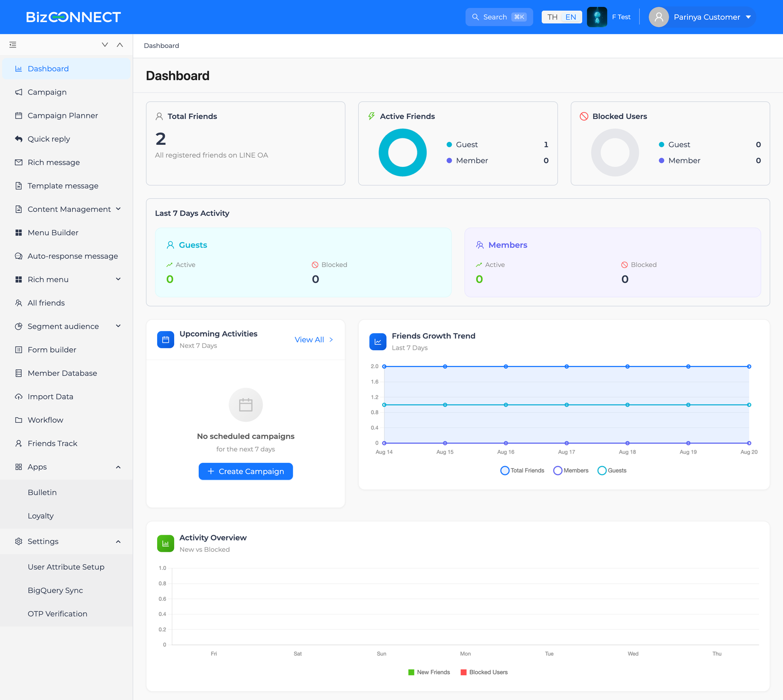Click the sidebar collapse-all up arrow

pyautogui.click(x=120, y=45)
